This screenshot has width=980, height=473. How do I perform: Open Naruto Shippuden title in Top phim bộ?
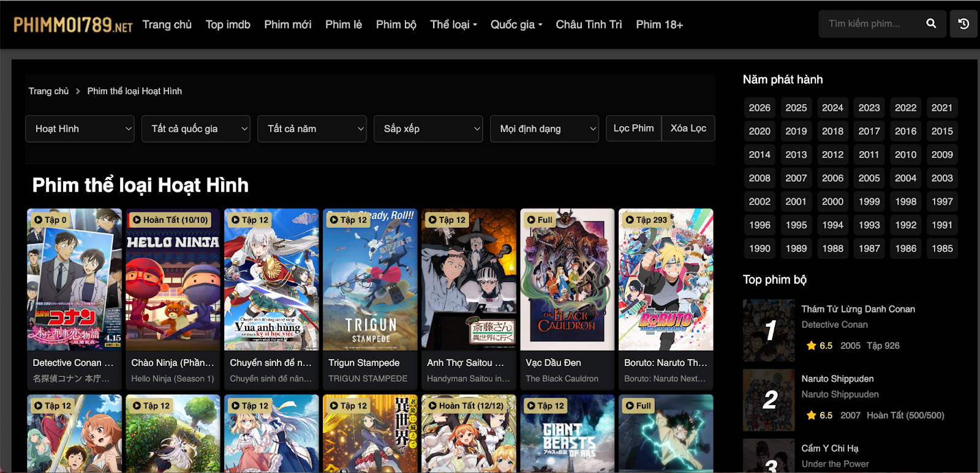(x=837, y=379)
